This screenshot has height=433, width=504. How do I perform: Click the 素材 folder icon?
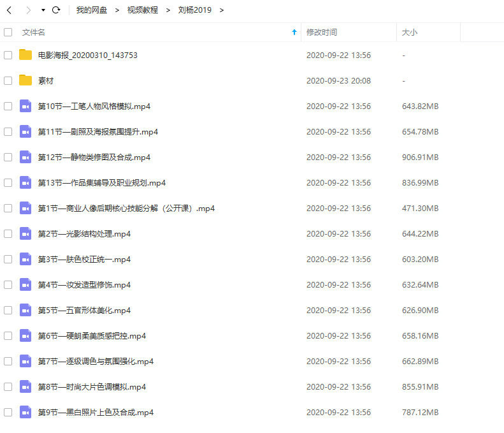pyautogui.click(x=25, y=80)
